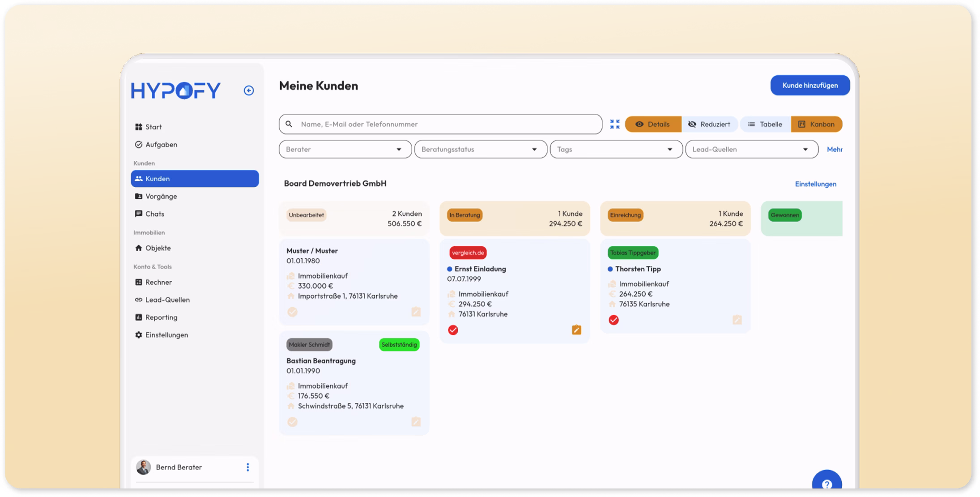Open Aufgaben in the sidebar
The width and height of the screenshot is (980, 497).
pos(195,145)
